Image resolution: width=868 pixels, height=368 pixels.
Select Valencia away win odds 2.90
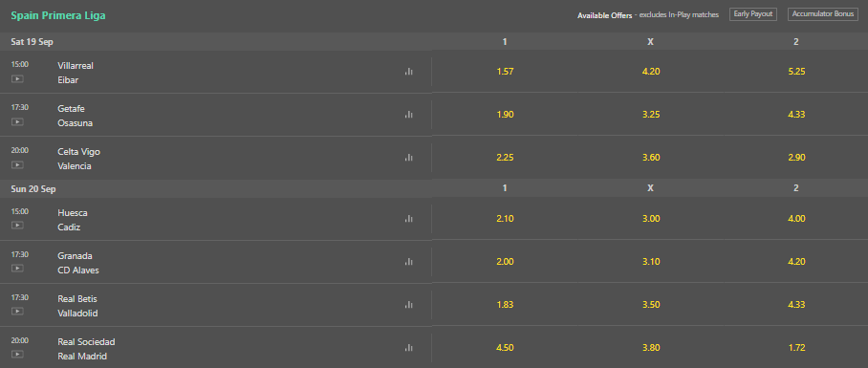[796, 158]
